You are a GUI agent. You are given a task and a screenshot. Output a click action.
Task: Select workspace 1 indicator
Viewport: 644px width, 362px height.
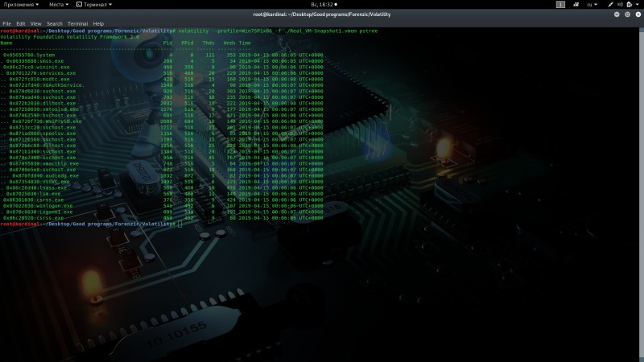pos(560,5)
